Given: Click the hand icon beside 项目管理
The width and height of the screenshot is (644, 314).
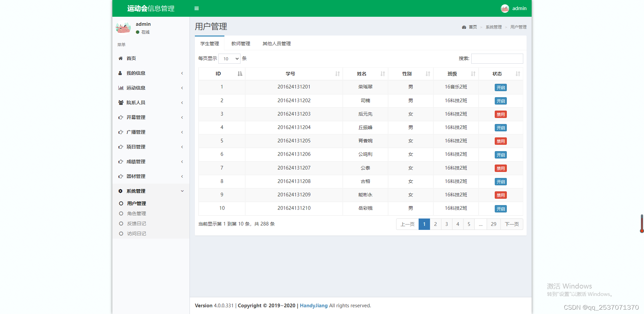Looking at the screenshot, I should (x=121, y=147).
